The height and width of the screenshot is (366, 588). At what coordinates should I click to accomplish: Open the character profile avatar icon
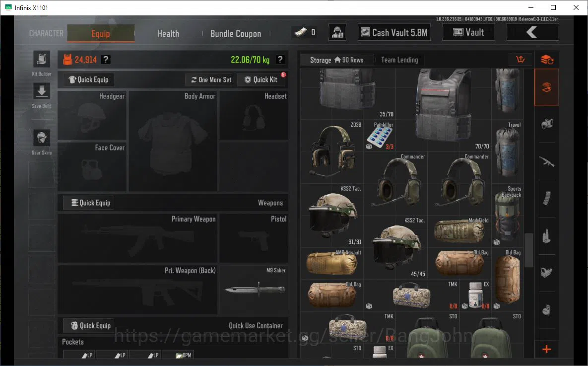pyautogui.click(x=337, y=32)
